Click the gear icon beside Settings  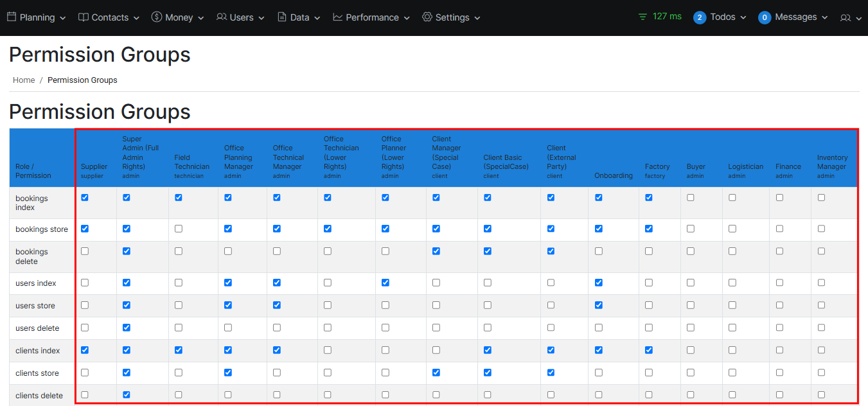coord(427,17)
